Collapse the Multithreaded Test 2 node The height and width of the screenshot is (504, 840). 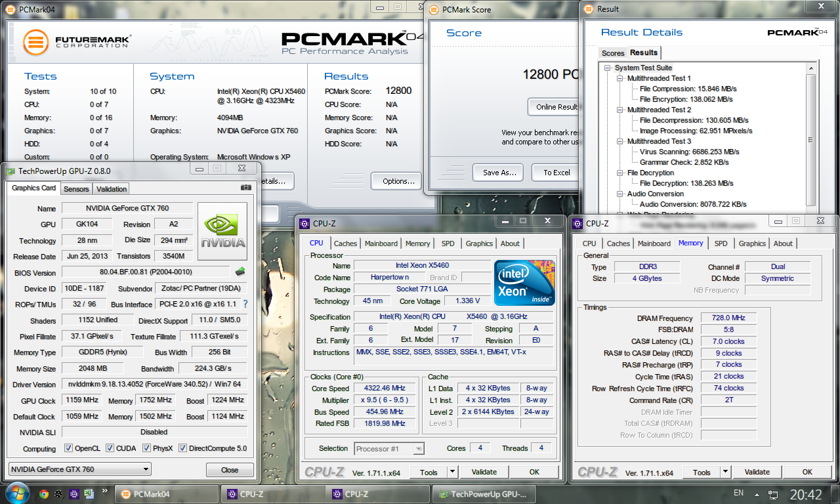(x=621, y=110)
